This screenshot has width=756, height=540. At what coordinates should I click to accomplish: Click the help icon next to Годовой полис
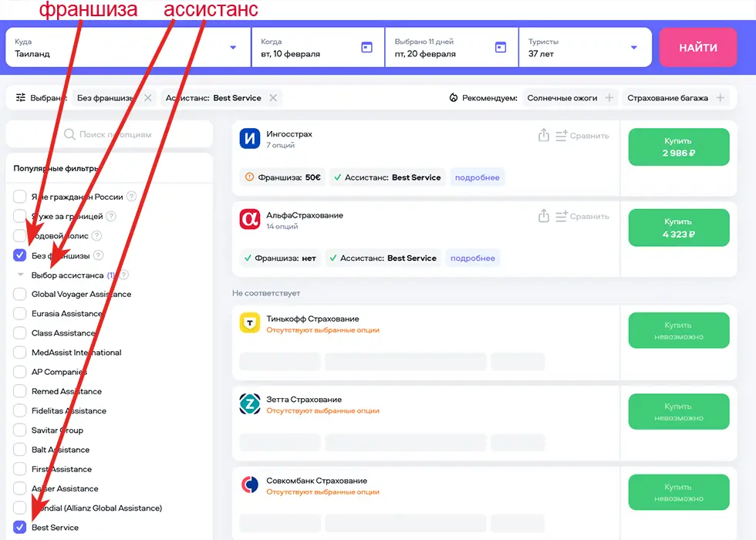(96, 235)
